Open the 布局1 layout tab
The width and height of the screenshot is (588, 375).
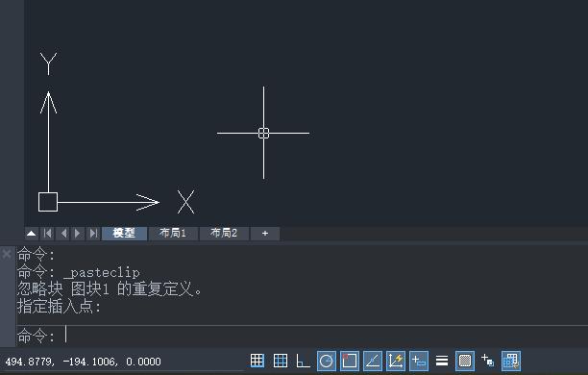tap(173, 233)
